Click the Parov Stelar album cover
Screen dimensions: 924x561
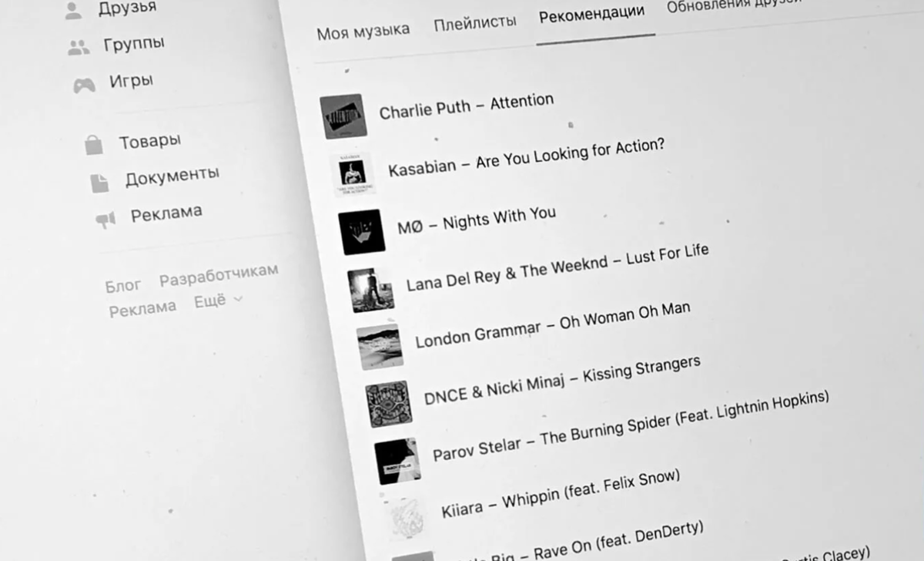(x=397, y=461)
